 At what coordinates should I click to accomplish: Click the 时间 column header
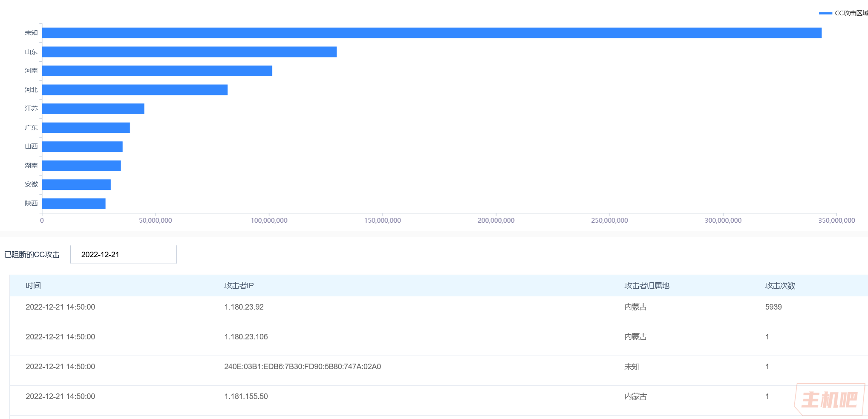[33, 286]
